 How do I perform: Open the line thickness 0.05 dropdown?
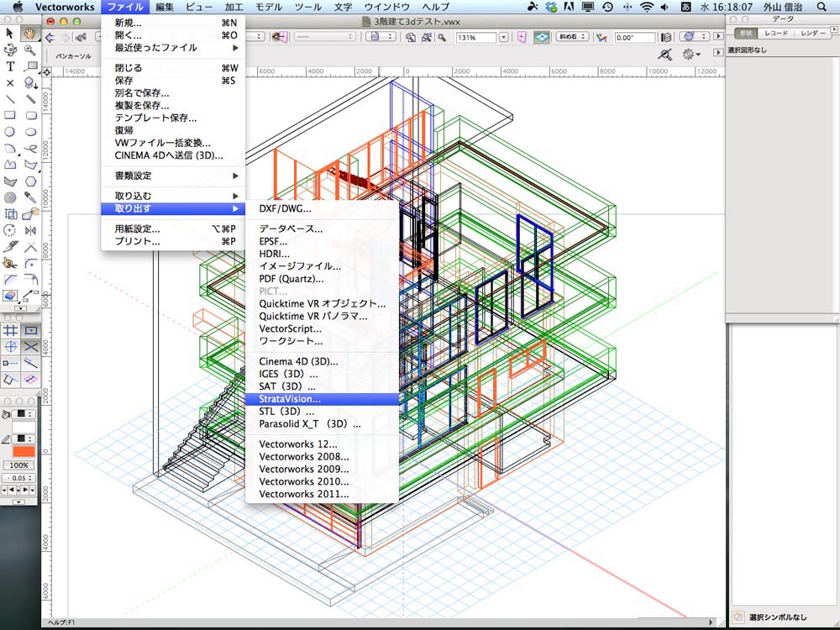pyautogui.click(x=19, y=478)
